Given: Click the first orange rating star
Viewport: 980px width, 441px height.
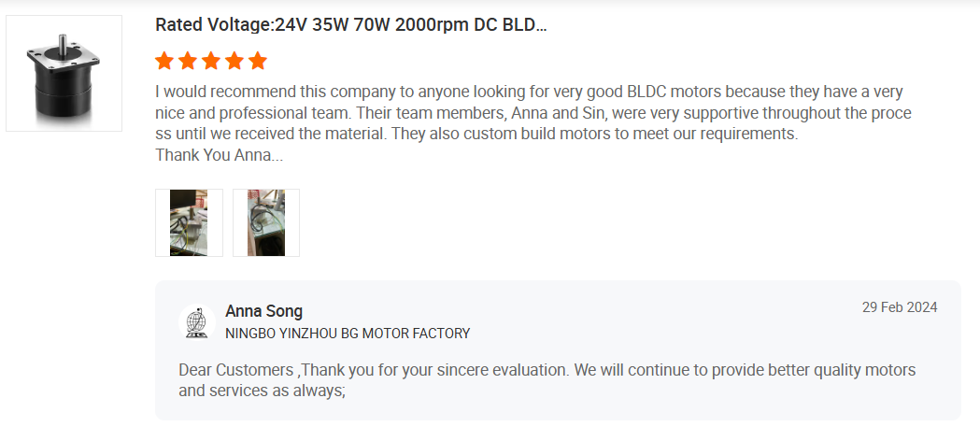Looking at the screenshot, I should 164,62.
